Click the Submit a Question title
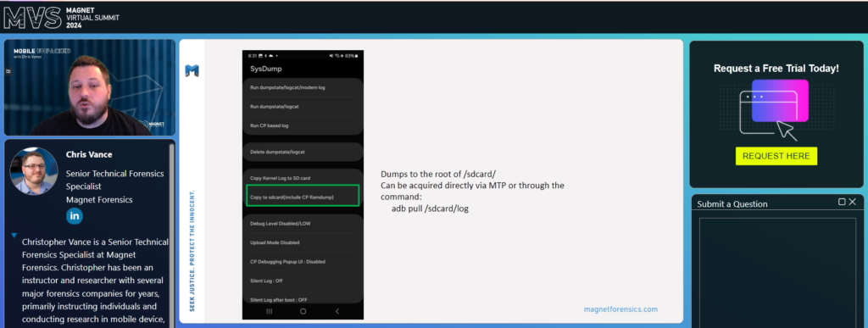868x328 pixels. point(732,204)
